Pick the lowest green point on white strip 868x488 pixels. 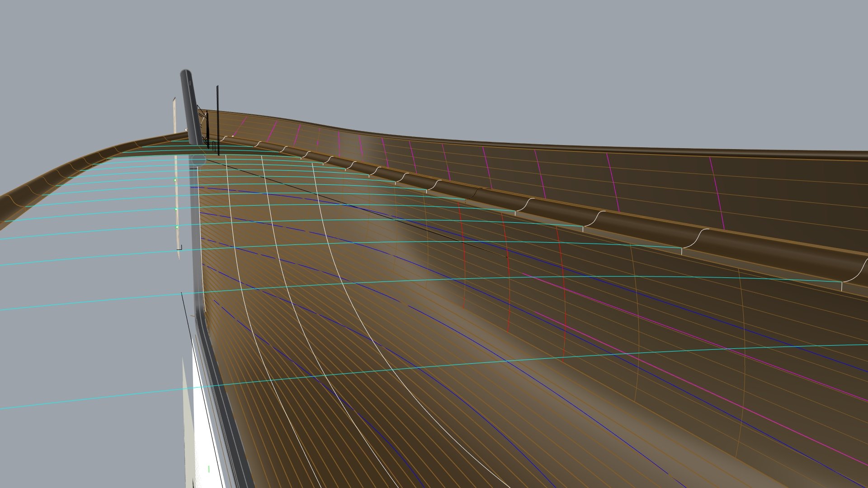(177, 227)
